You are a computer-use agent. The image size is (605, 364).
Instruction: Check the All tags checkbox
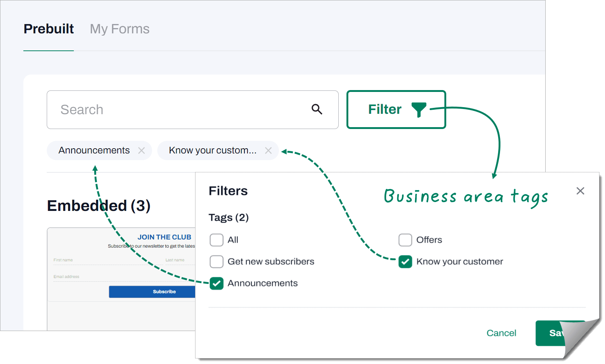pyautogui.click(x=217, y=240)
